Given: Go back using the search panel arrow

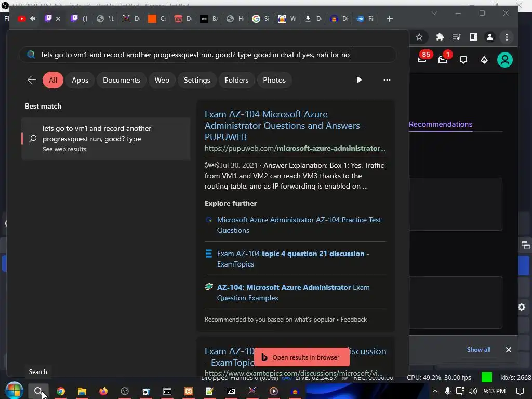Looking at the screenshot, I should click(x=32, y=80).
